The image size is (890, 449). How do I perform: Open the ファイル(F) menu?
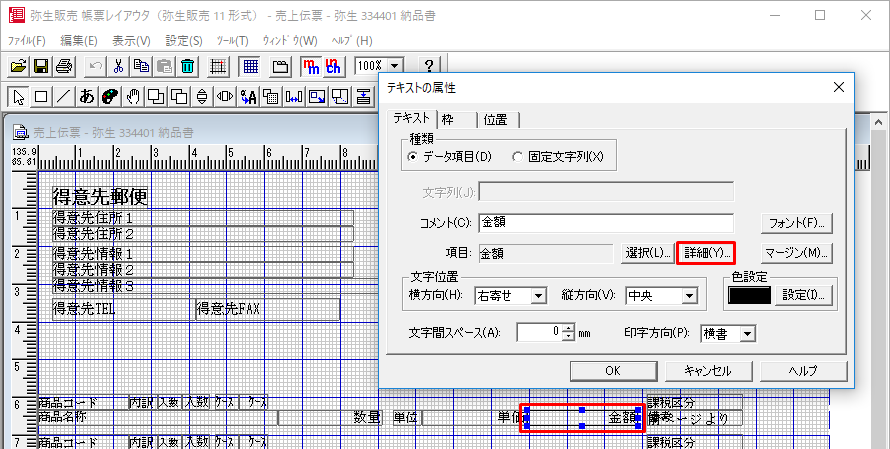pos(27,41)
